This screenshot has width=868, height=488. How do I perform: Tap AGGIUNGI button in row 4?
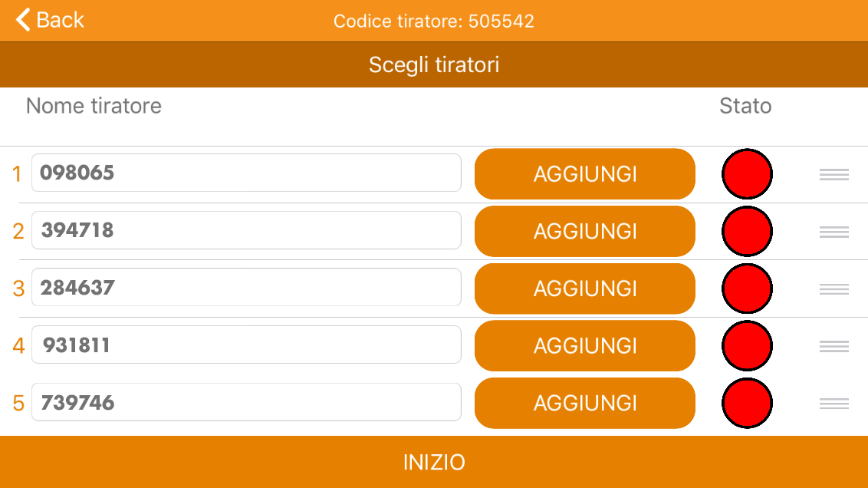585,346
